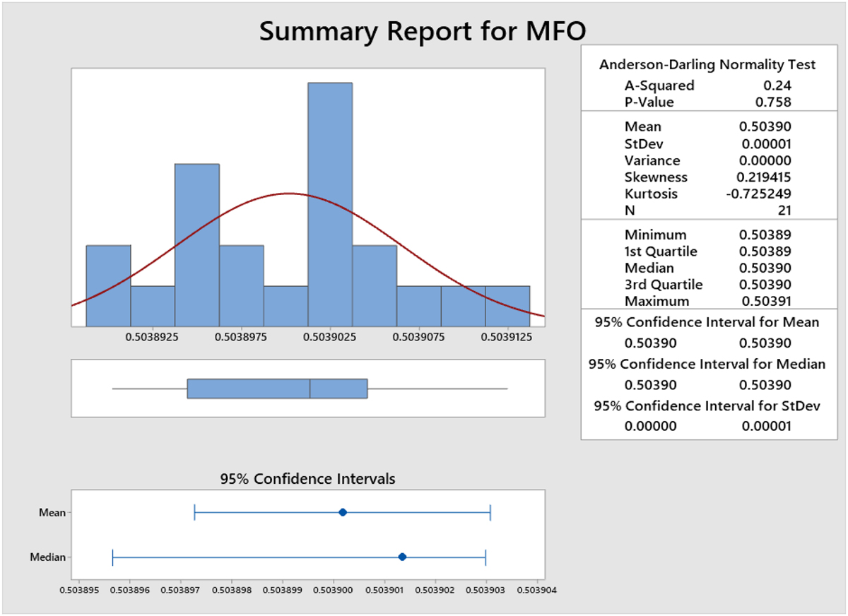Viewport: 848px width, 616px height.
Task: Click the histogram axis tick 0.5039025
Action: click(330, 338)
